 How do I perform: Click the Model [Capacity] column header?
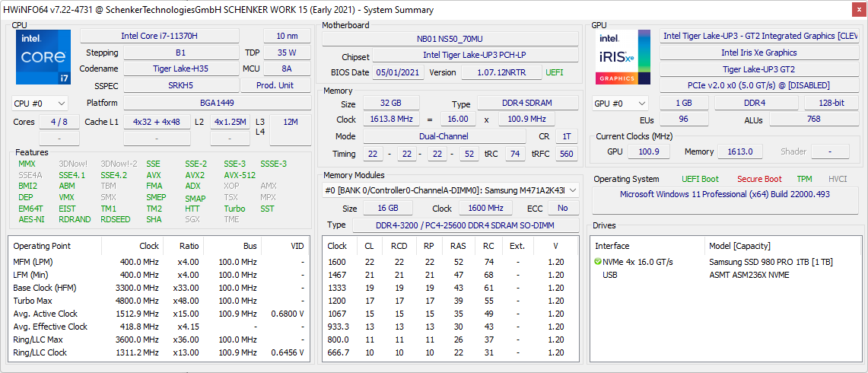click(739, 246)
